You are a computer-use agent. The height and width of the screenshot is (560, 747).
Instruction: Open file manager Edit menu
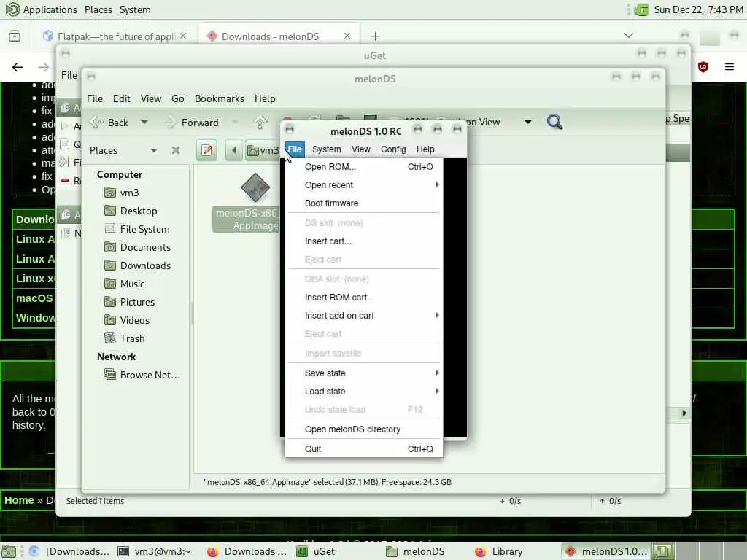122,98
